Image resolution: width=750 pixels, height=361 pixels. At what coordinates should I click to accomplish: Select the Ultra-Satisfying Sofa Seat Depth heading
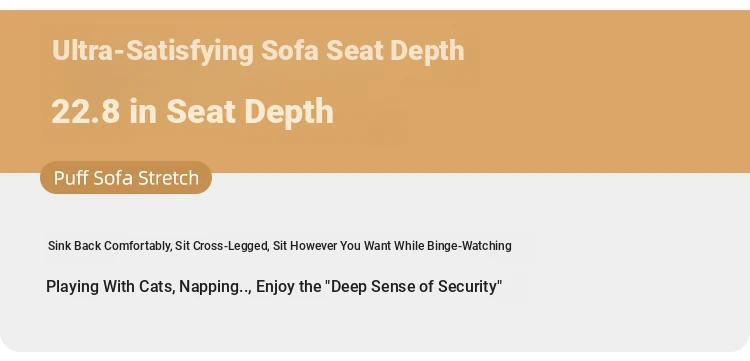pos(258,51)
